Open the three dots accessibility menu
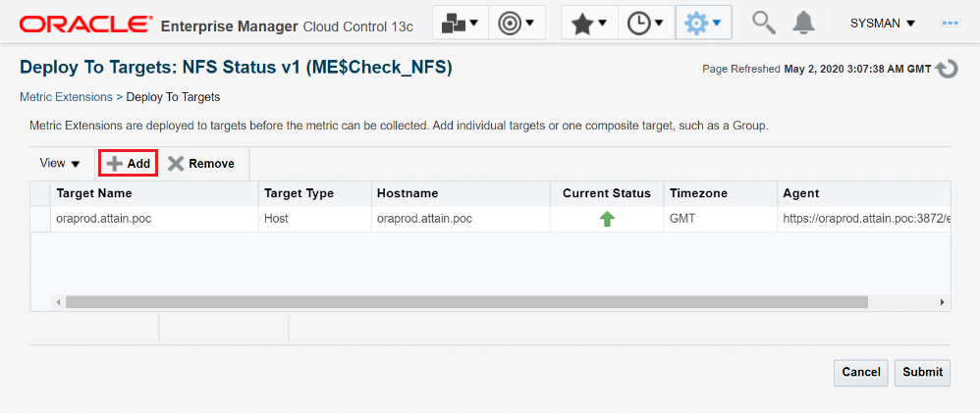 click(950, 23)
